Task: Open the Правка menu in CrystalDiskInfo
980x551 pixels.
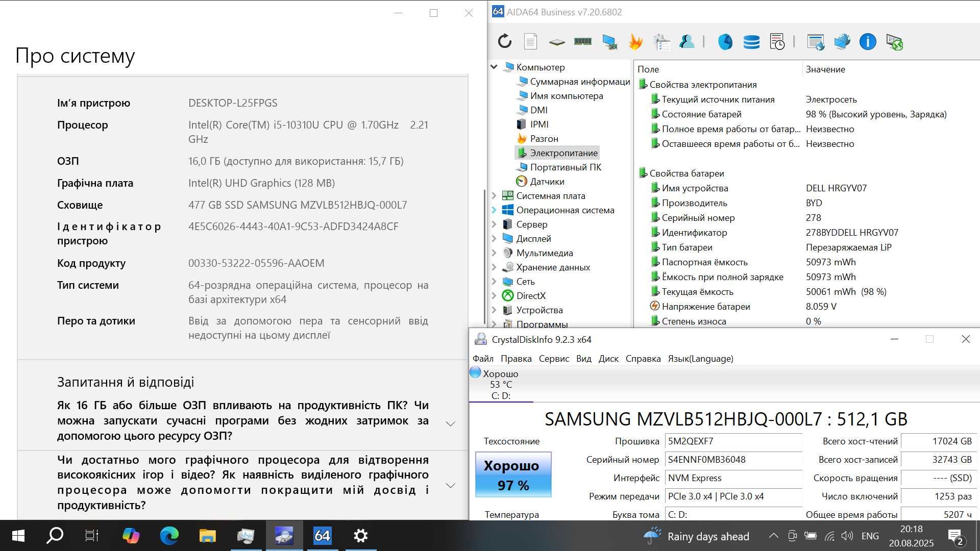Action: (x=516, y=359)
